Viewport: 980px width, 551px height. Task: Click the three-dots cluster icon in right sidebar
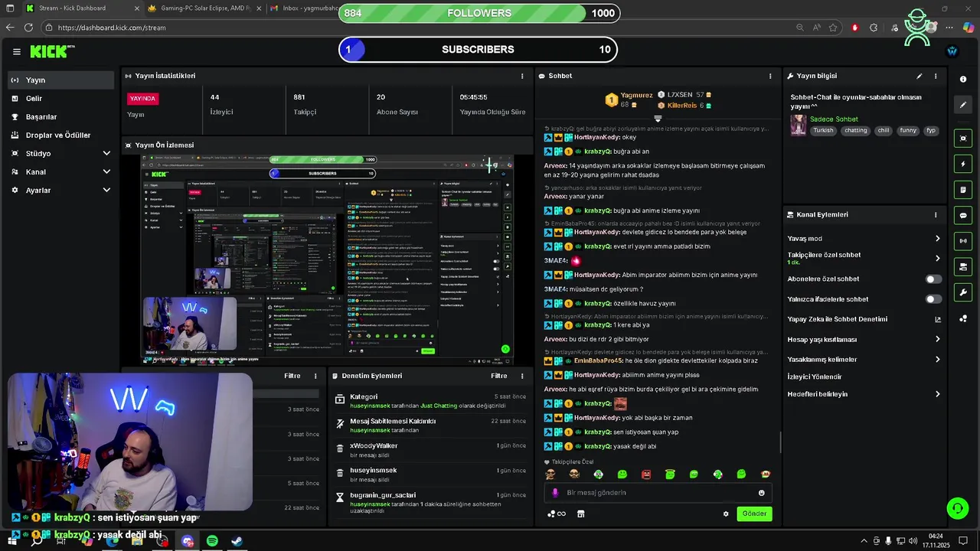coord(963,318)
